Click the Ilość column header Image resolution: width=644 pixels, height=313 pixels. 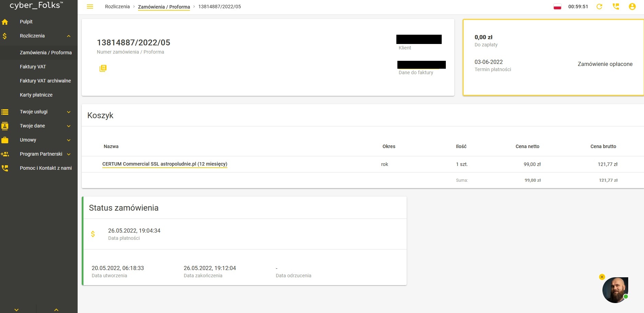click(x=461, y=146)
